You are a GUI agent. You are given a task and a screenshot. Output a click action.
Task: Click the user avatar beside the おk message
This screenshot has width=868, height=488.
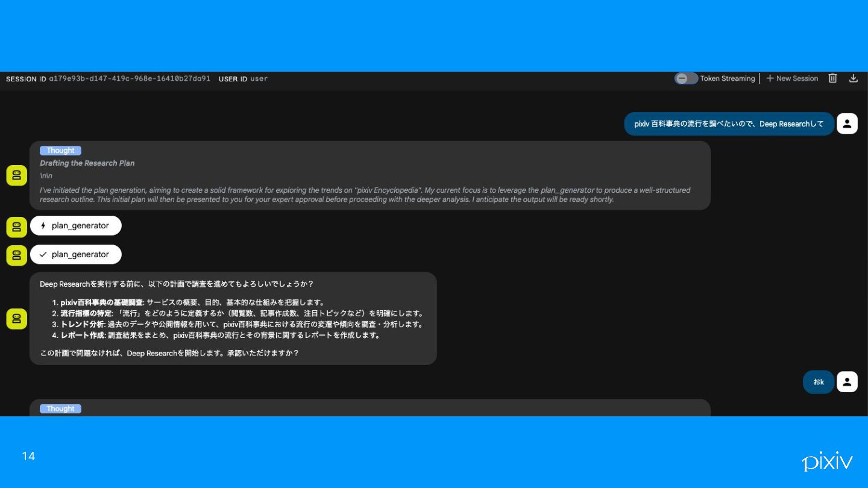point(847,382)
